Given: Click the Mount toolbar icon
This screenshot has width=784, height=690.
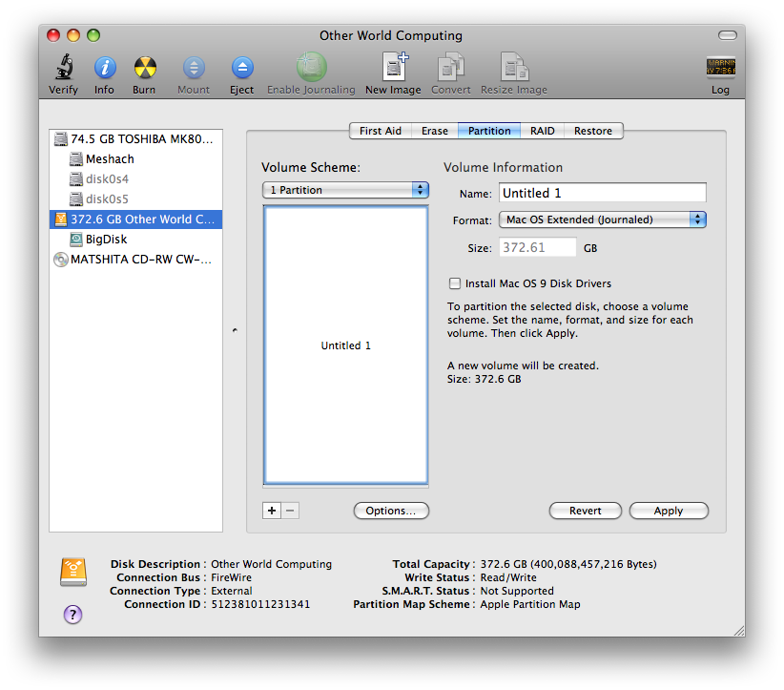Looking at the screenshot, I should click(194, 68).
